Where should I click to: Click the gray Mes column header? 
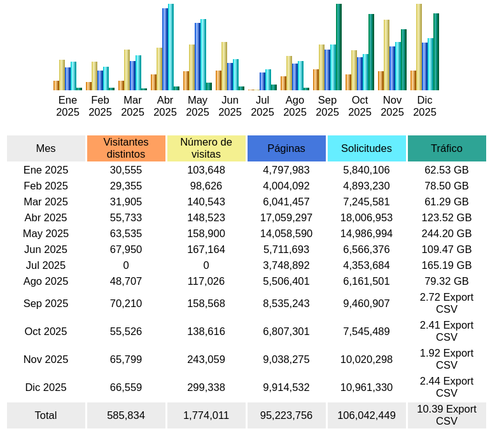click(x=46, y=148)
